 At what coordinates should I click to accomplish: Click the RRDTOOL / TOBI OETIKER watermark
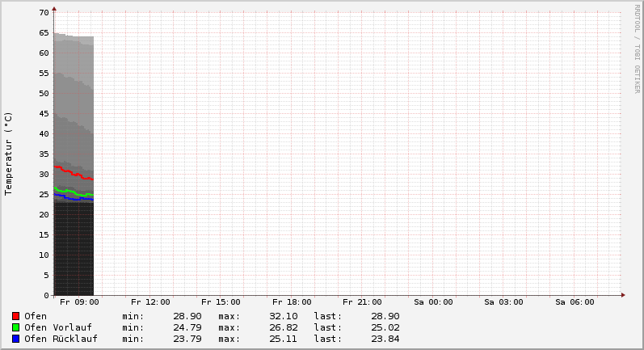coord(637,48)
